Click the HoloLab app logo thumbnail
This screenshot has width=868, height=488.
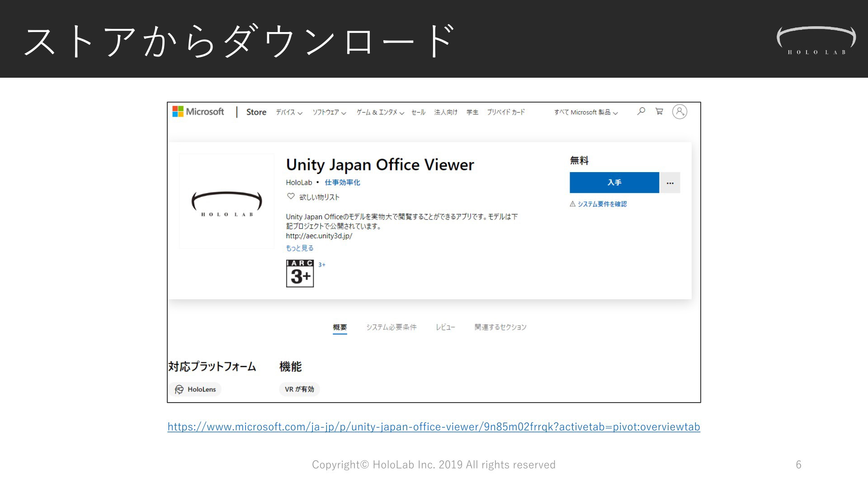click(226, 201)
